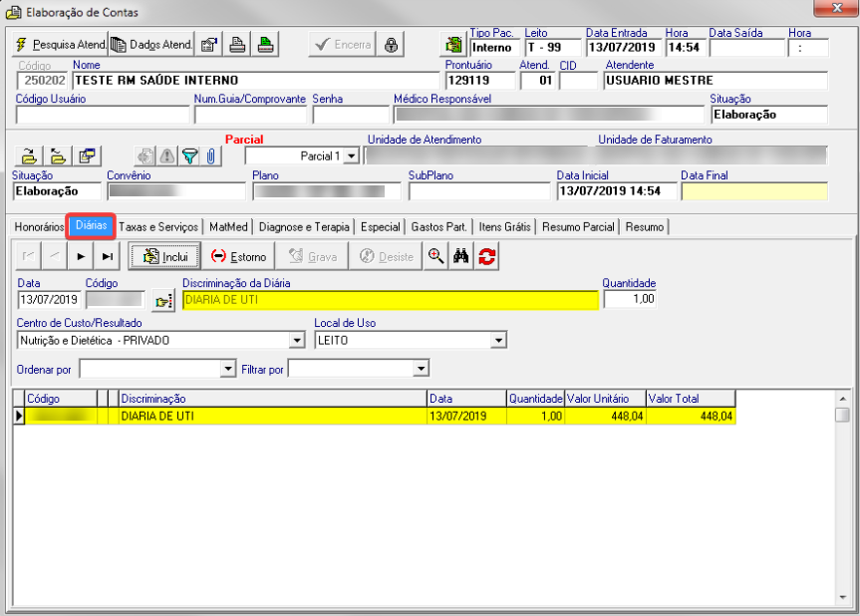Click the grid scrollbar up arrow
The height and width of the screenshot is (616, 860).
click(842, 399)
